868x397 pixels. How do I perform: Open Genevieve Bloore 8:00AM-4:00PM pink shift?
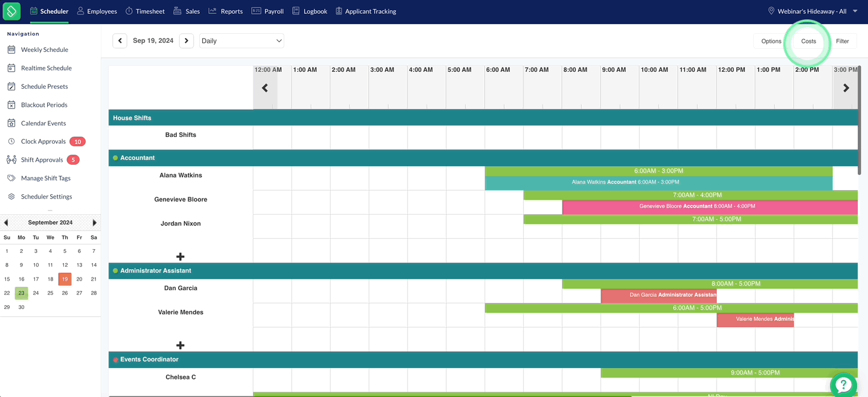pyautogui.click(x=710, y=207)
